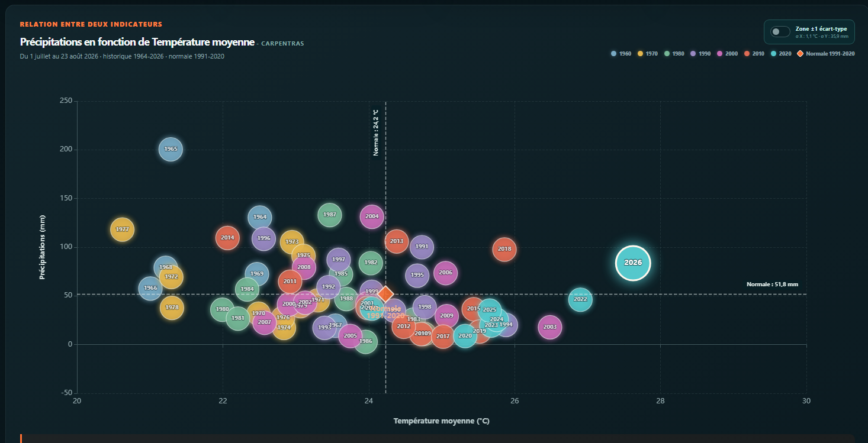The height and width of the screenshot is (443, 868).
Task: Click the 1968 data point
Action: (166, 267)
